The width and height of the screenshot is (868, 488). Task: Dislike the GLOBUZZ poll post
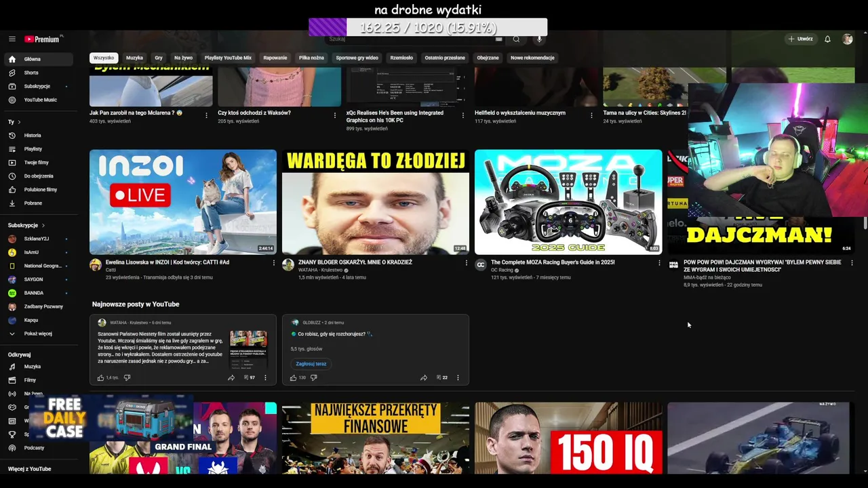point(313,378)
